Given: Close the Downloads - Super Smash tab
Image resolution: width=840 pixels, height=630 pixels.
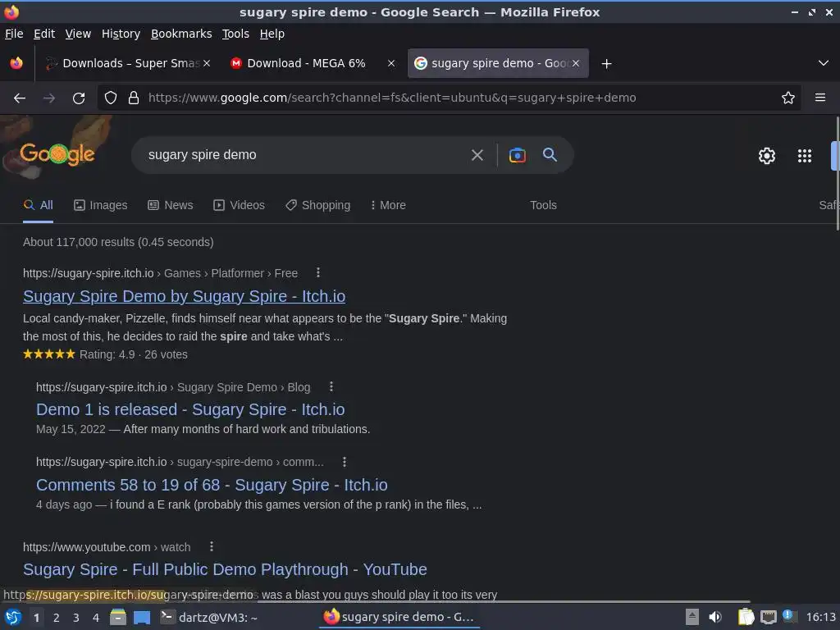Looking at the screenshot, I should pyautogui.click(x=207, y=63).
